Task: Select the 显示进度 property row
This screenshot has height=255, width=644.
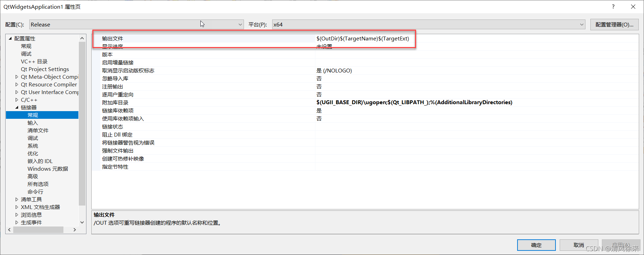Action: click(x=365, y=46)
